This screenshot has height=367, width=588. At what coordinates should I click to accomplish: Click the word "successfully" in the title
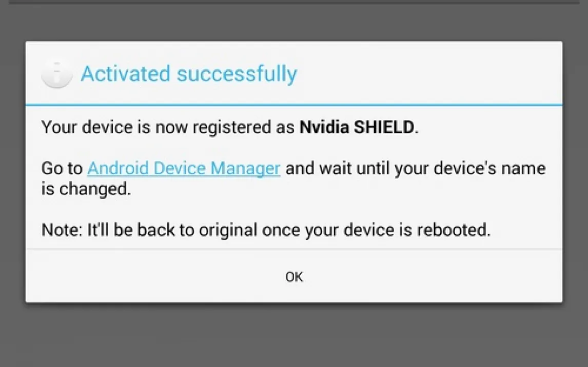click(x=237, y=74)
